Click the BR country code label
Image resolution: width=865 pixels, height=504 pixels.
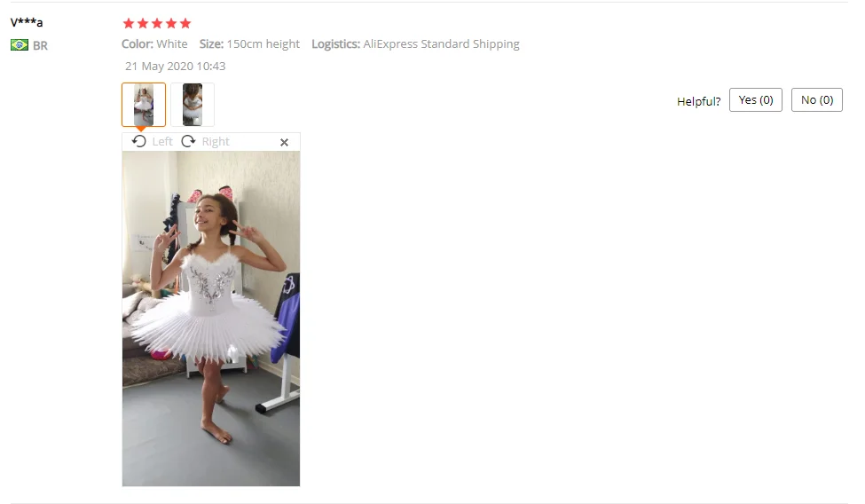40,46
